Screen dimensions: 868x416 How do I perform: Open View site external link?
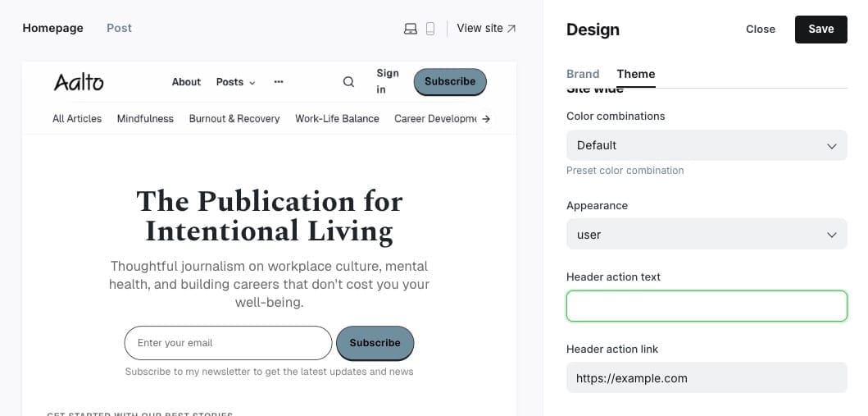coord(486,29)
